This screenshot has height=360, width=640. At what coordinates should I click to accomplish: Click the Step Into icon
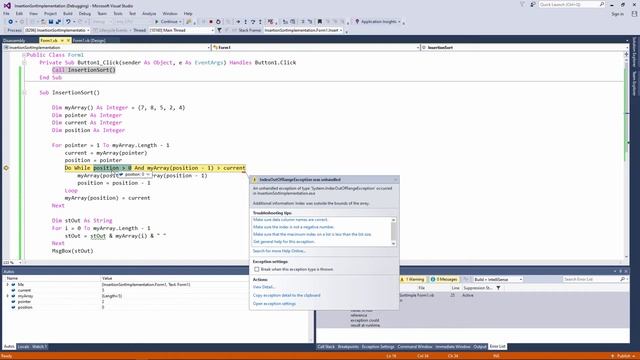[245, 22]
